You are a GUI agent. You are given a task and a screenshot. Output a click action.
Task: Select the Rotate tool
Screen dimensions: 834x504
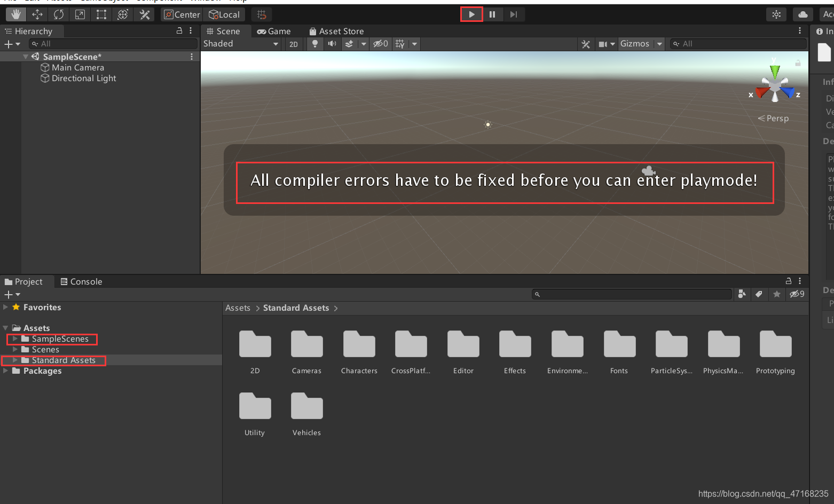click(59, 14)
